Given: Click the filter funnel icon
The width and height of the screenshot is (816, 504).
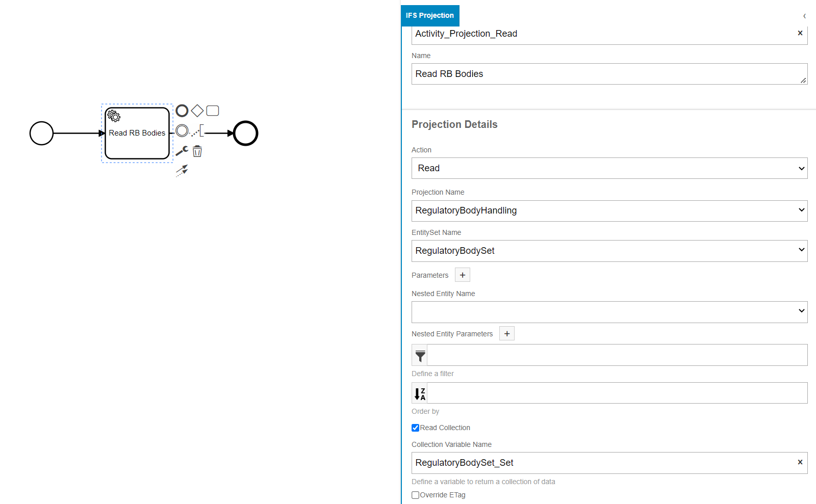Looking at the screenshot, I should pos(420,355).
